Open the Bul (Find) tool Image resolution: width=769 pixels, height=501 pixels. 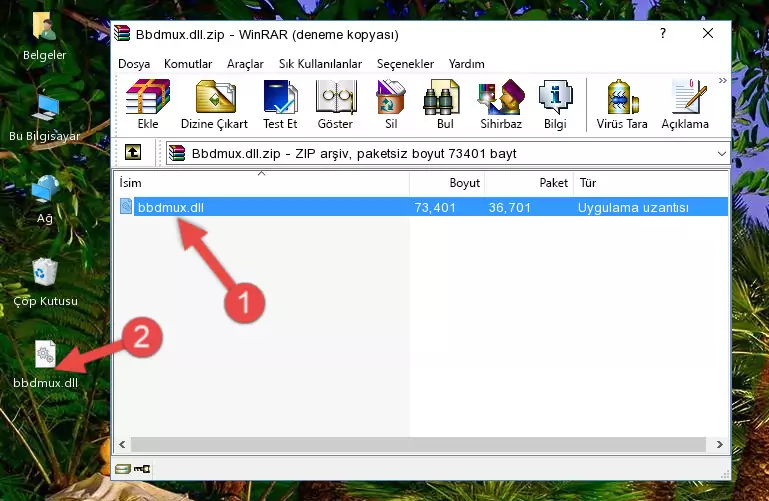444,104
